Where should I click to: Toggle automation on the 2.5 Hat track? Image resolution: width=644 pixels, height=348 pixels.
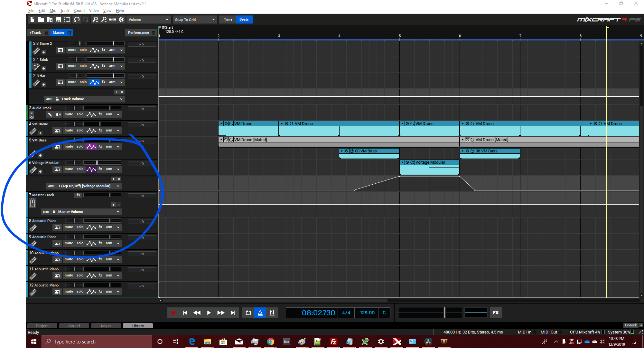[94, 82]
